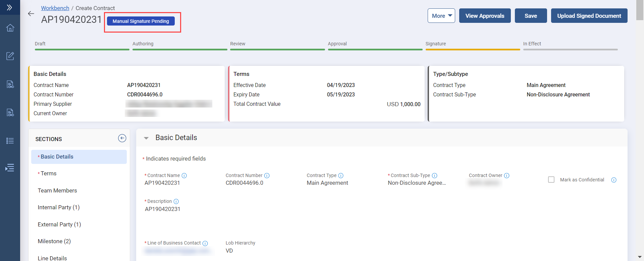644x261 pixels.
Task: Expand the left sidebar navigation chevrons
Action: (x=10, y=7)
